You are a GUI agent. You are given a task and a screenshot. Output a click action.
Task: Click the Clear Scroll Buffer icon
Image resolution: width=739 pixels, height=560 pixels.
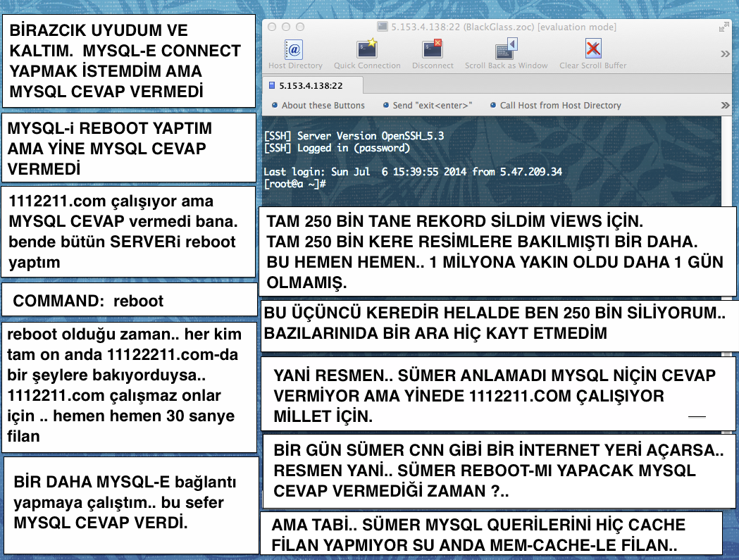click(x=593, y=49)
